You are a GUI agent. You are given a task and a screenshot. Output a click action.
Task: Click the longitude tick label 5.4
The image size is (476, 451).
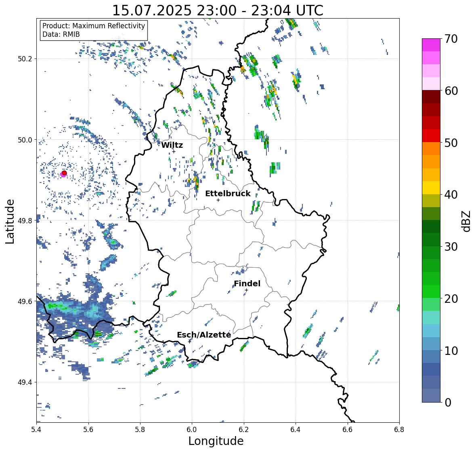click(x=36, y=429)
